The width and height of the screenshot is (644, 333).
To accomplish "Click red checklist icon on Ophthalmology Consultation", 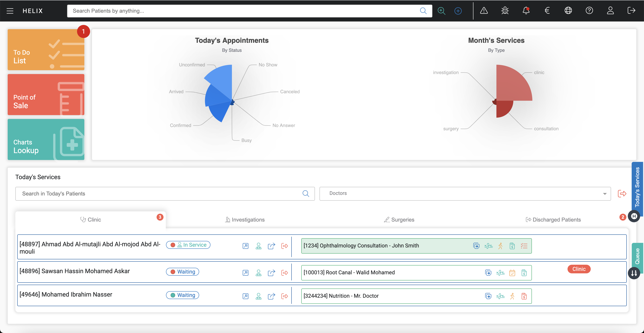I will pyautogui.click(x=524, y=246).
